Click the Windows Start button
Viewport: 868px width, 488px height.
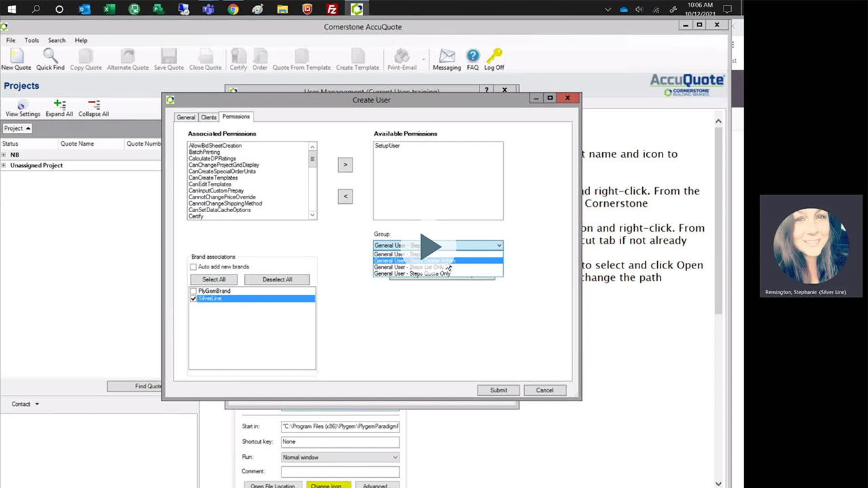[x=12, y=9]
